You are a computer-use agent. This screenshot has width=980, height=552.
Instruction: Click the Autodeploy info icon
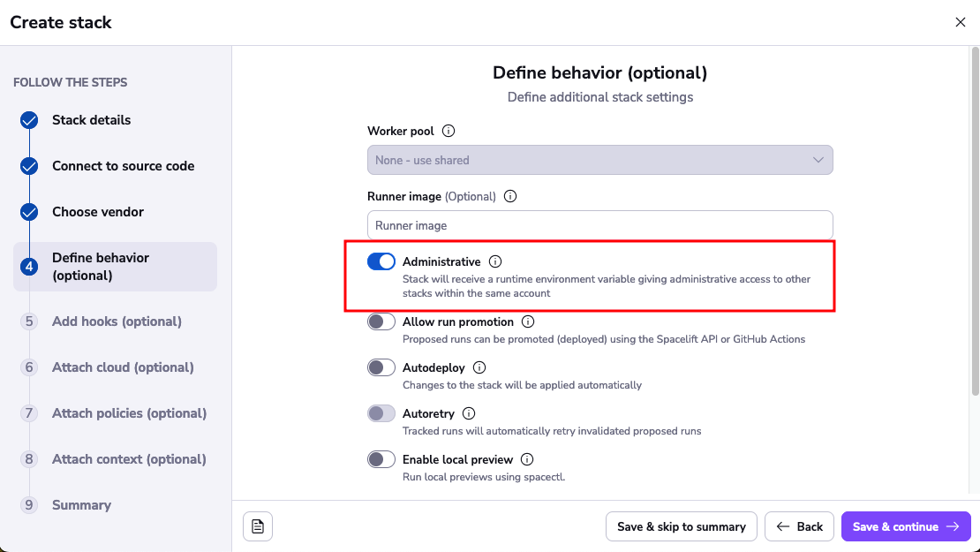click(479, 367)
